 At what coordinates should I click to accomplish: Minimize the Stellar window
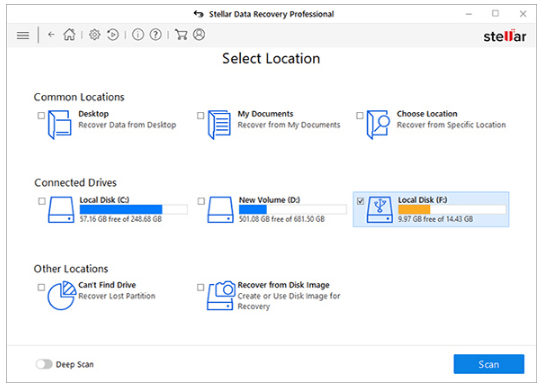click(x=469, y=14)
